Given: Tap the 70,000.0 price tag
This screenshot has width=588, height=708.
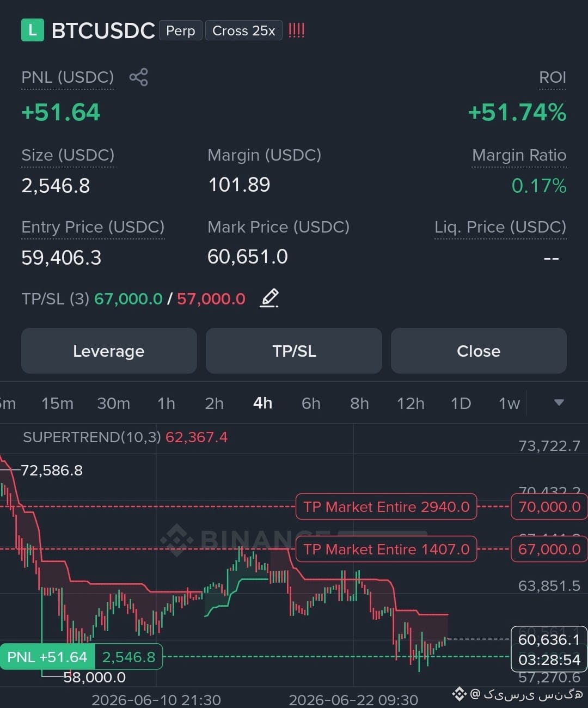Looking at the screenshot, I should point(549,506).
